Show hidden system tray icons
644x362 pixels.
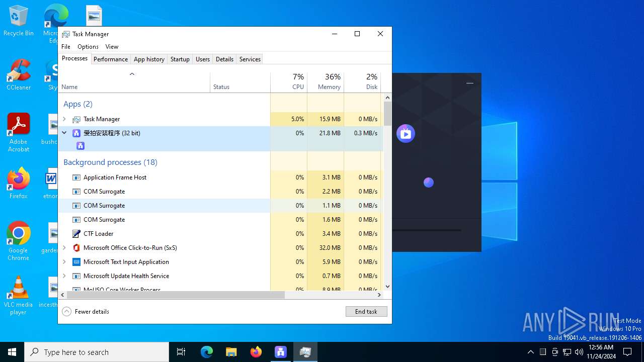pyautogui.click(x=530, y=352)
